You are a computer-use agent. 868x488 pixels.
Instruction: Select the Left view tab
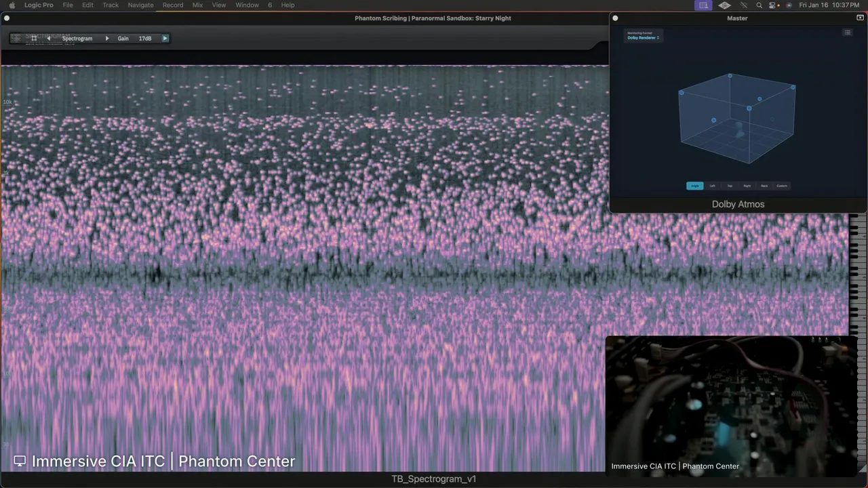[x=712, y=186]
